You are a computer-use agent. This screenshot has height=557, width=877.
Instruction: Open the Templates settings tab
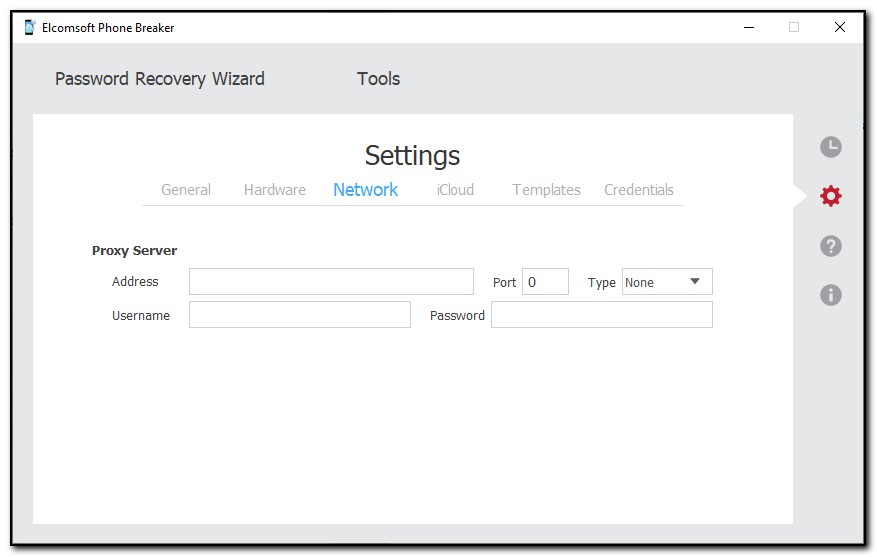[546, 190]
